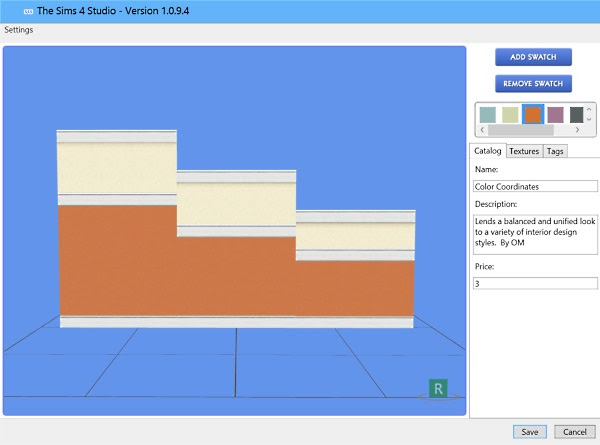Click swatch list scroll left arrow

click(482, 130)
